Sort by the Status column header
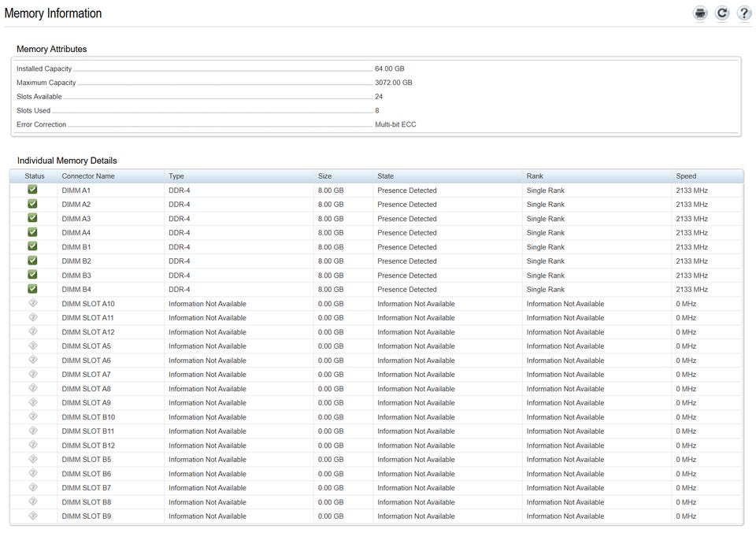This screenshot has height=540, width=756. point(35,176)
